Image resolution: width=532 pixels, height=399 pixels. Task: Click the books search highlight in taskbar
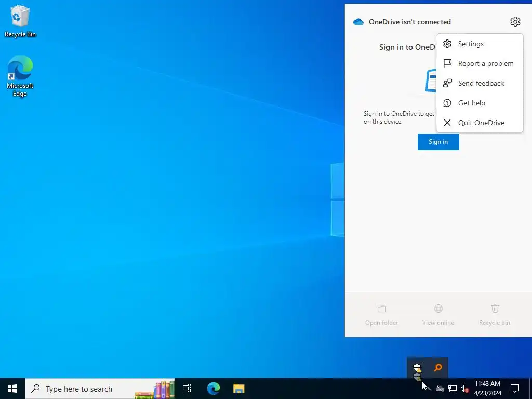tap(155, 390)
